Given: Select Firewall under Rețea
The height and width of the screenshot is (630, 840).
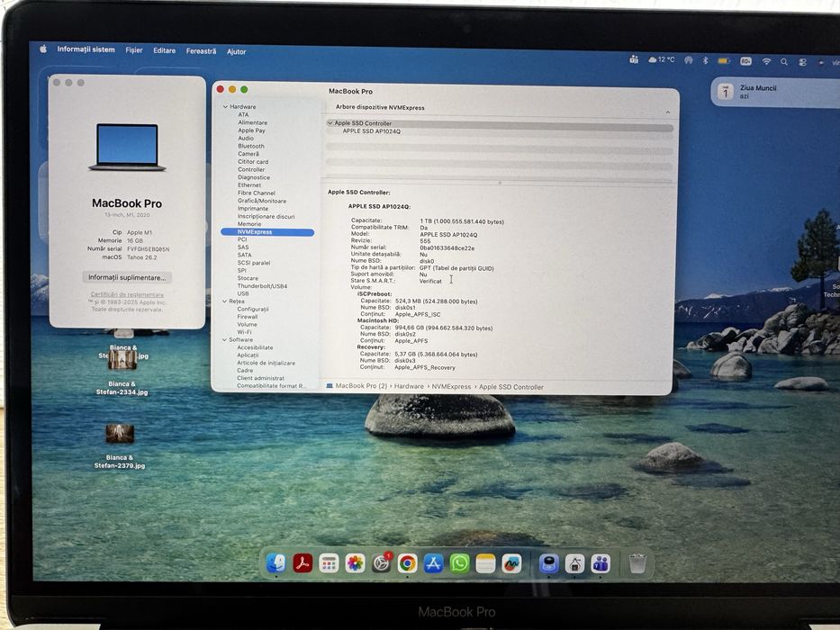Looking at the screenshot, I should (248, 317).
